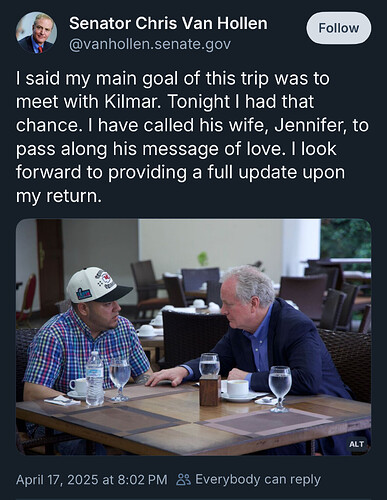Open the display name Senator Chris Van Hollen
Screen dimensions: 387x500
168,23
